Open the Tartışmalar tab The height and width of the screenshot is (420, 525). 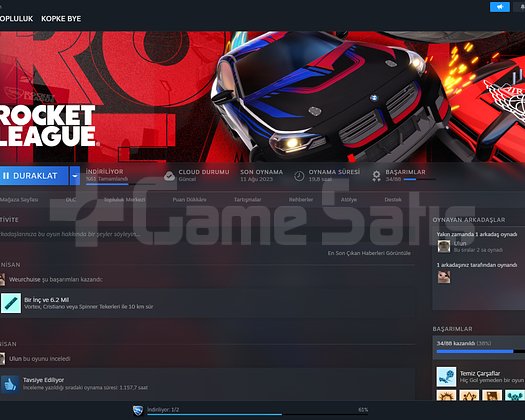click(247, 200)
